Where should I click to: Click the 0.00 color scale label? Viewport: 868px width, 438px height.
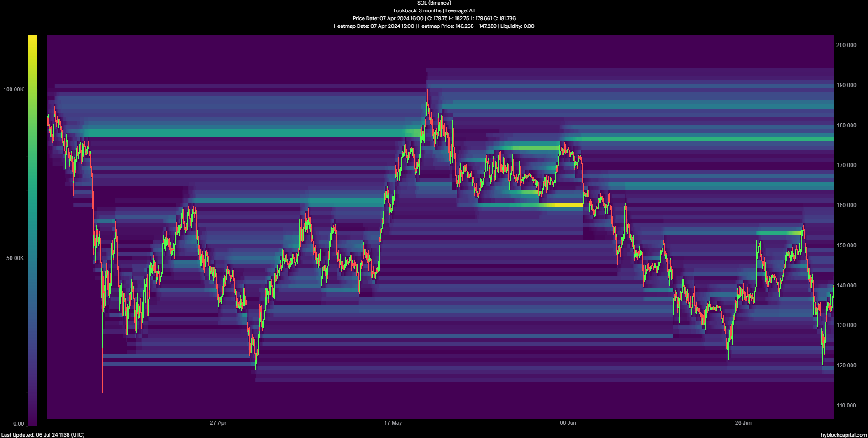point(18,424)
